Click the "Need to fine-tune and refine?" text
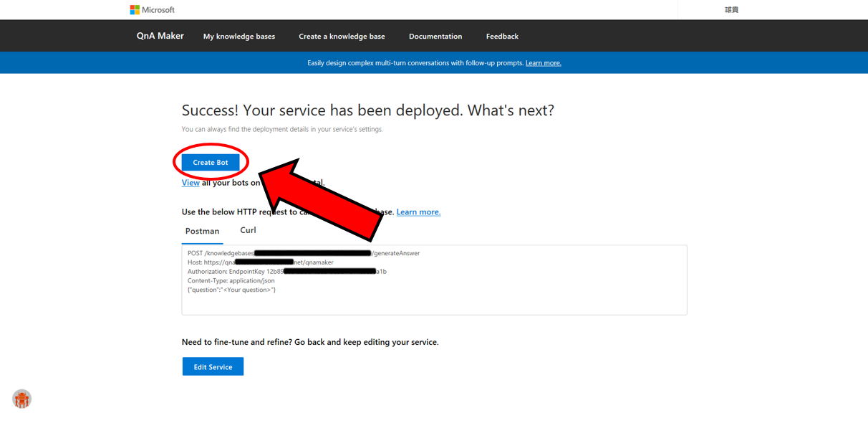868x423 pixels. tap(310, 342)
